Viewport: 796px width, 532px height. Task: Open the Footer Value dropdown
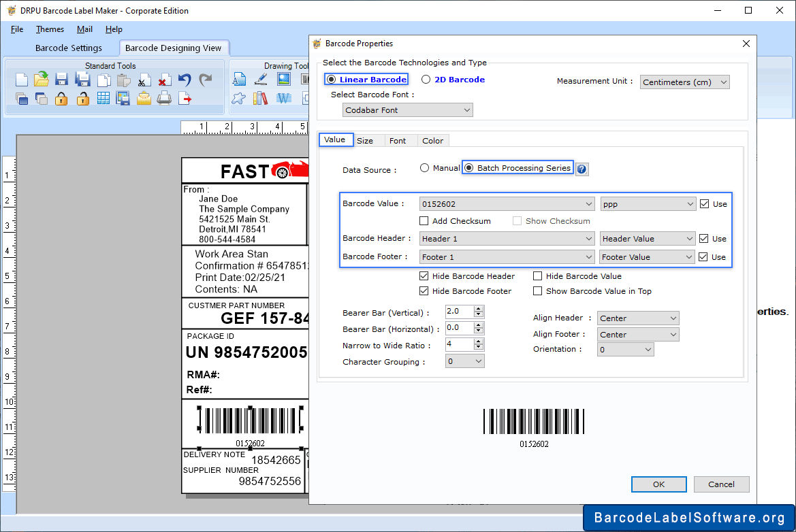[647, 257]
